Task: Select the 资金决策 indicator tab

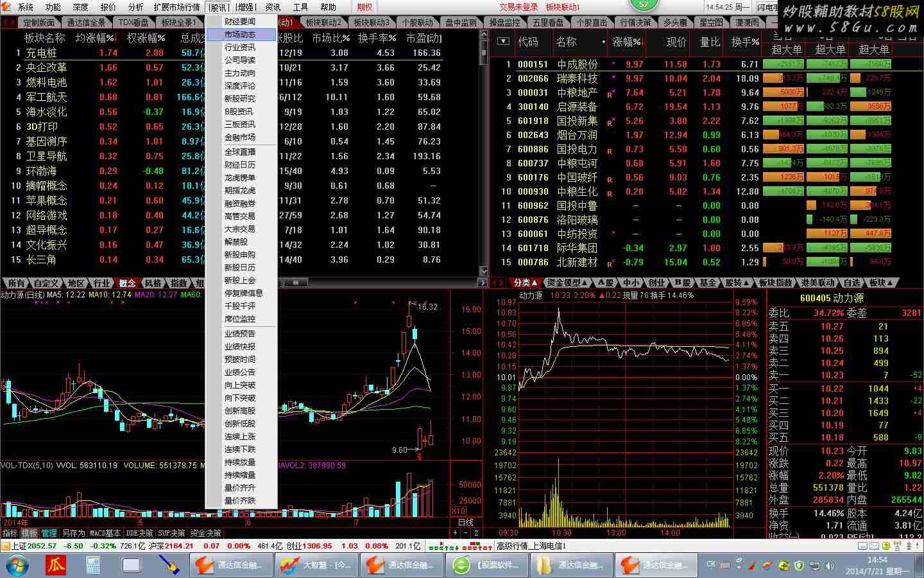Action: (x=205, y=533)
